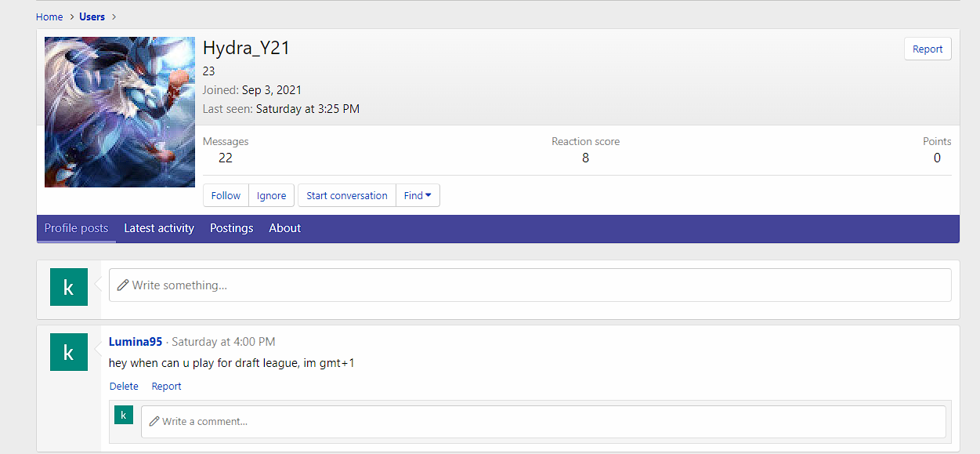Select the Profile posts tab
The height and width of the screenshot is (454, 980).
click(76, 228)
